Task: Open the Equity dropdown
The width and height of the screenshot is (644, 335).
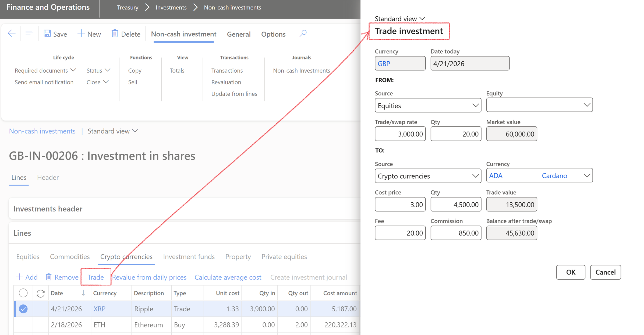Action: [x=586, y=105]
